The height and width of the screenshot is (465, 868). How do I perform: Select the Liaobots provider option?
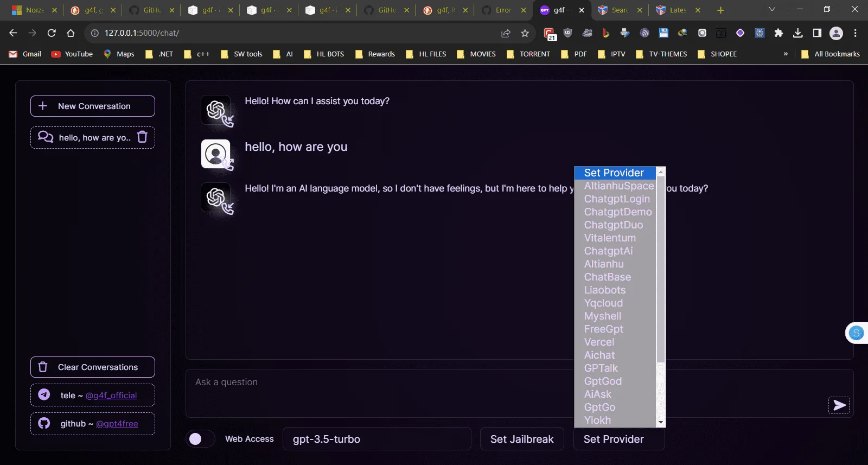click(x=615, y=290)
